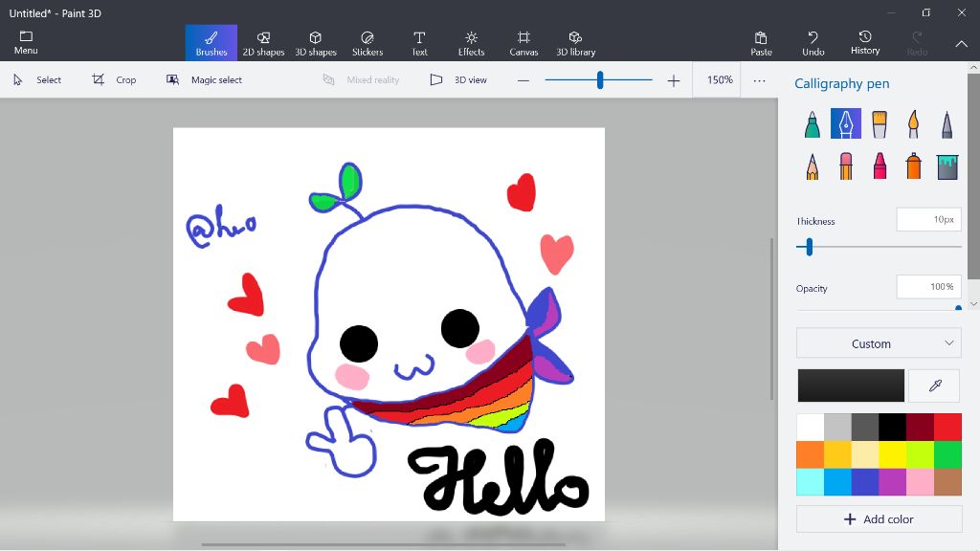Switch to the Brushes tab

click(212, 43)
